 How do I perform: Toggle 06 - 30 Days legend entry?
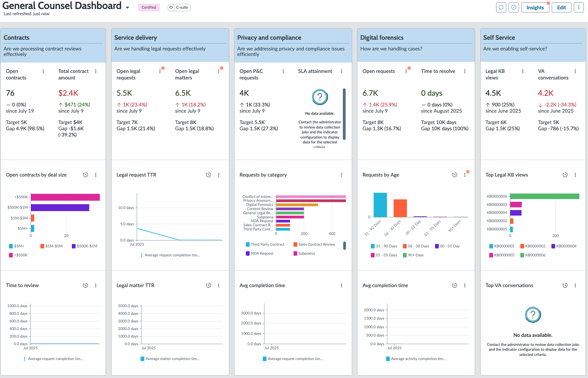(x=416, y=246)
